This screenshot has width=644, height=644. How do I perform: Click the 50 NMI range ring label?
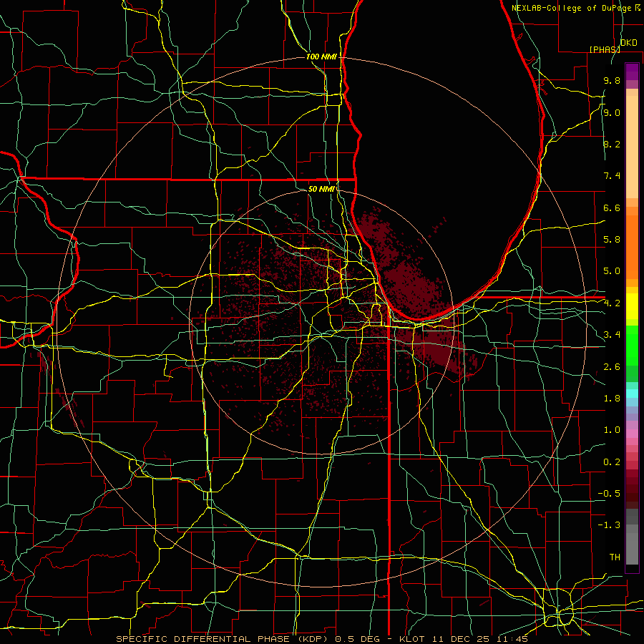click(321, 189)
